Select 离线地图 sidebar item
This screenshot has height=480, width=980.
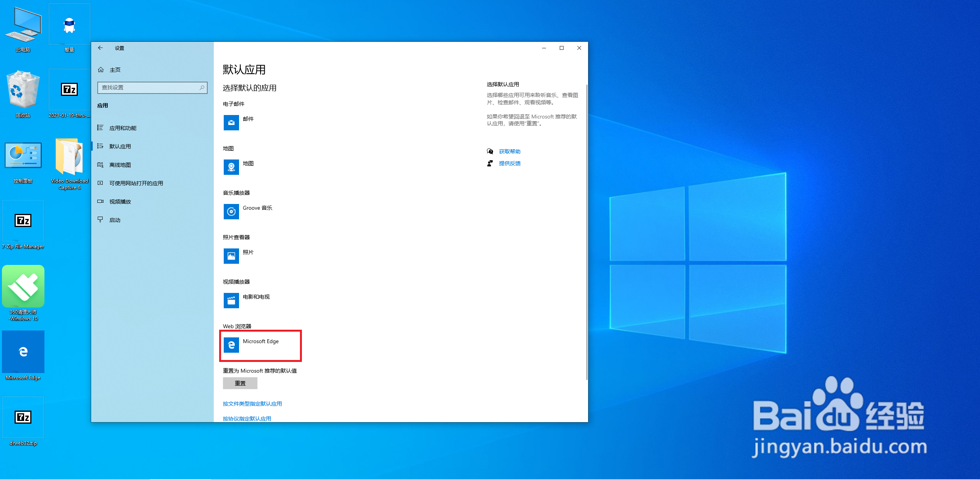(120, 165)
